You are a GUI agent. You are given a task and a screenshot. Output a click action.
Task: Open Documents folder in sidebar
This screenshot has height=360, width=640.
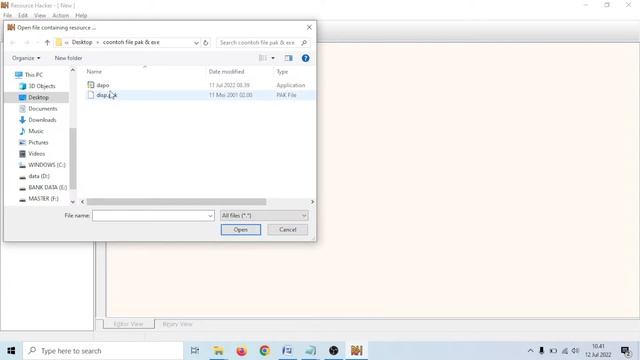[x=42, y=109]
